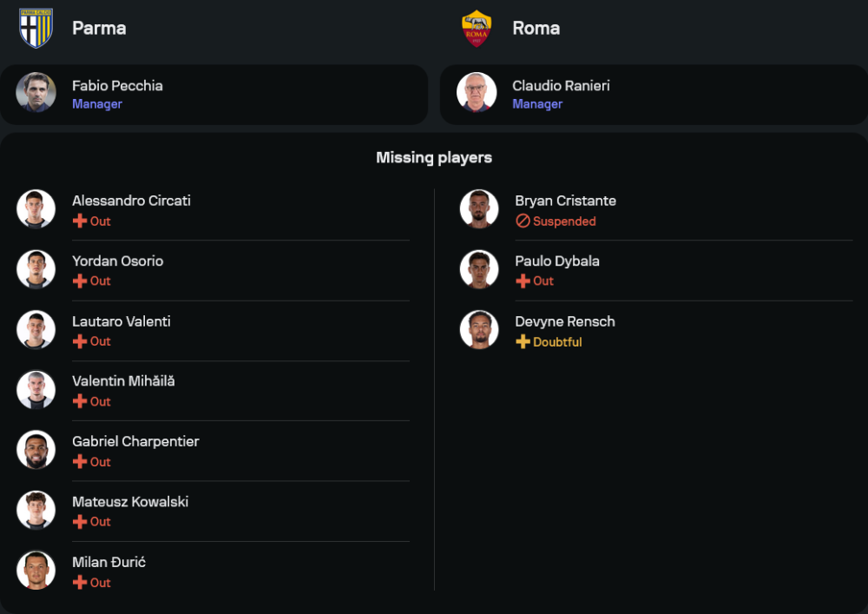View Paulo Dybala's player page
Image resolution: width=868 pixels, height=614 pixels.
pos(557,261)
